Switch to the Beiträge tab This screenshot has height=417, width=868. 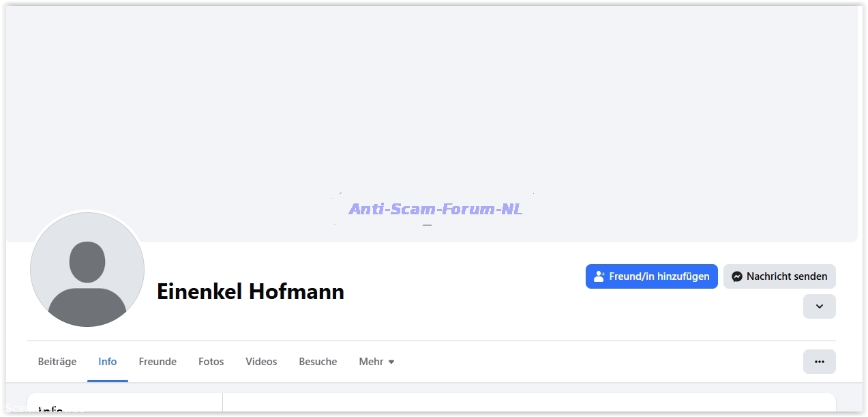[x=57, y=362]
